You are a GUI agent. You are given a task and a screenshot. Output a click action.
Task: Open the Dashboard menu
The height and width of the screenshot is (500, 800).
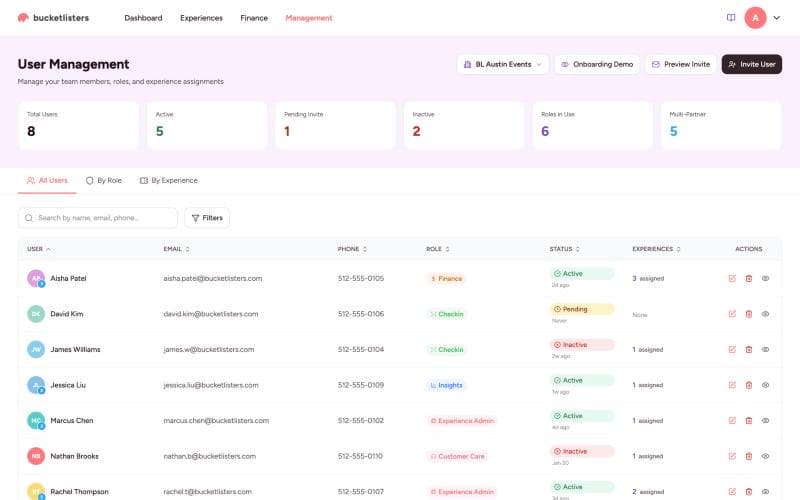143,18
